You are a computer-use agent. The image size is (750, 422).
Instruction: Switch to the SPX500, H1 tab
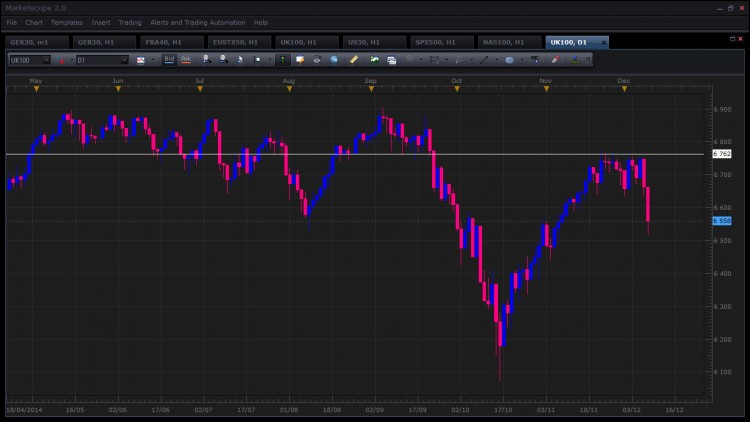(435, 43)
